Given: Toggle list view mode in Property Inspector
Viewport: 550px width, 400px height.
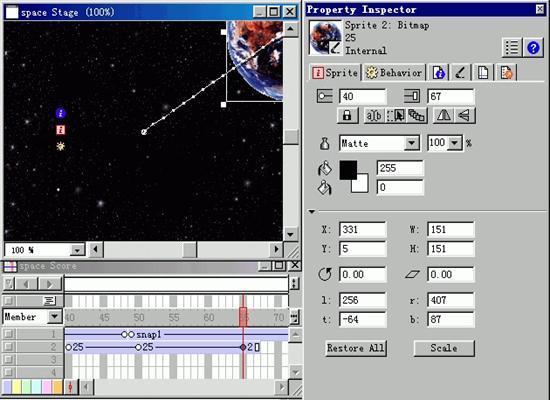Looking at the screenshot, I should (512, 47).
